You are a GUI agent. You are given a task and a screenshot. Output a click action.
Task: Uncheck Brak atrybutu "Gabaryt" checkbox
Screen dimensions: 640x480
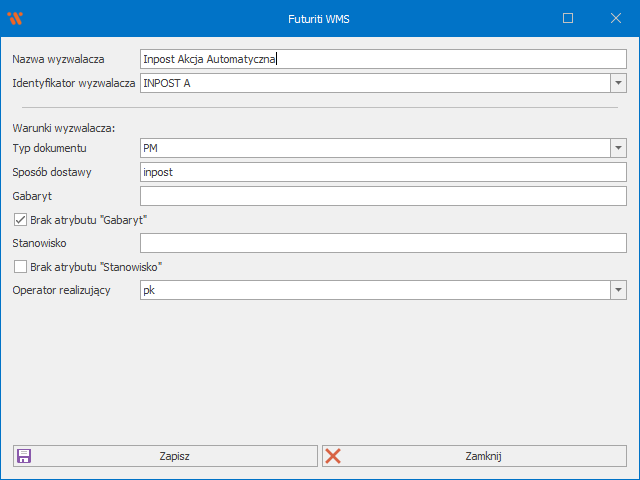[20, 220]
